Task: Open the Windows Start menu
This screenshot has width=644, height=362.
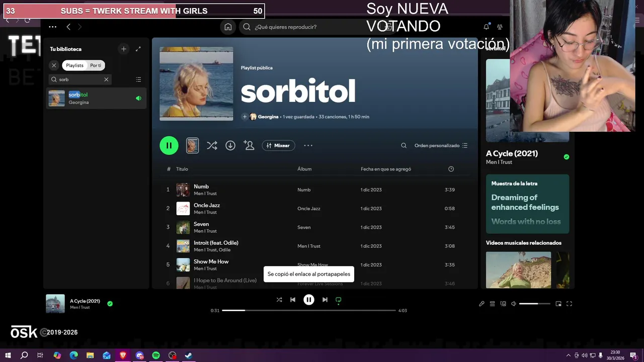Action: pos(8,355)
